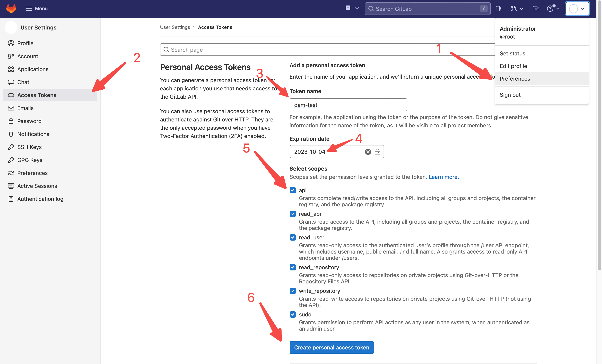Open the chevron next to the plus icon

click(357, 8)
